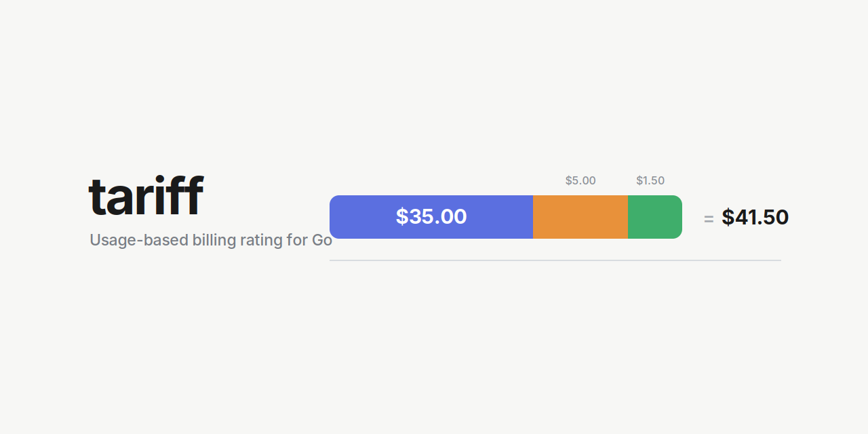Click the large tariff heading
868x434 pixels.
(146, 195)
